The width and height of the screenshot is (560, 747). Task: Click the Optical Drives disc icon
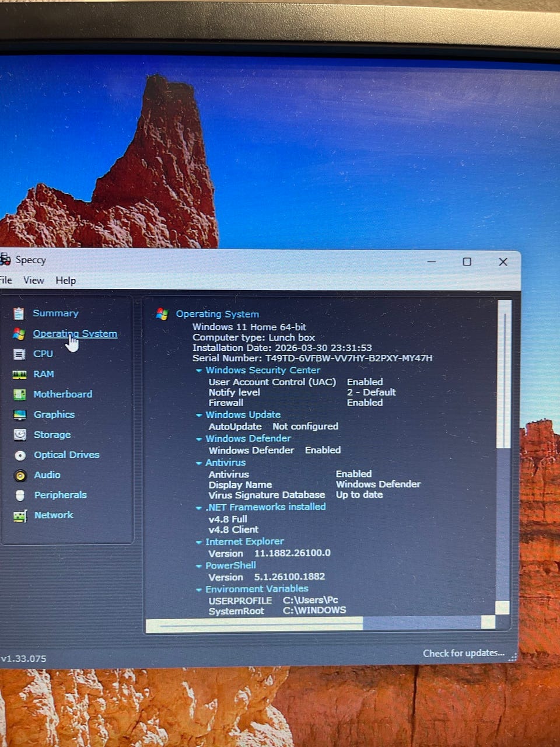coord(20,455)
